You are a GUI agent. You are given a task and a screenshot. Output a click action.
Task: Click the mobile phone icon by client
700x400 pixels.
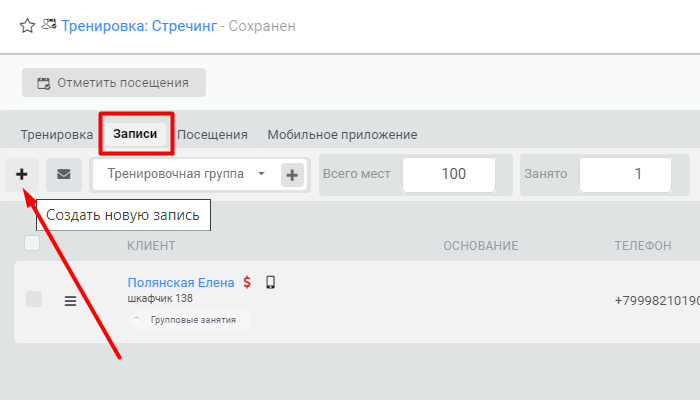(x=271, y=282)
